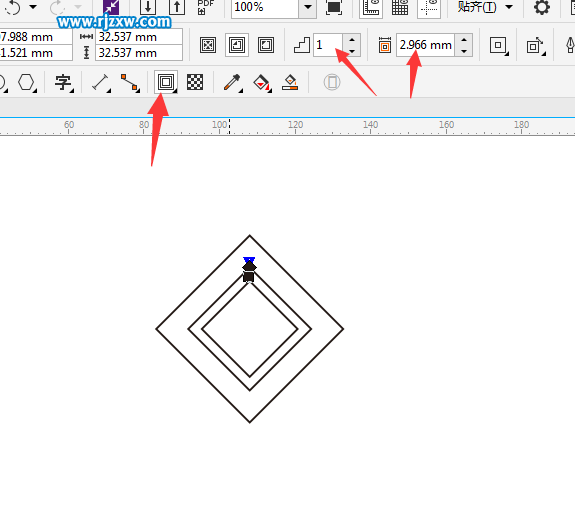Toggle the Outside Contour option
575x520 pixels.
click(x=266, y=45)
